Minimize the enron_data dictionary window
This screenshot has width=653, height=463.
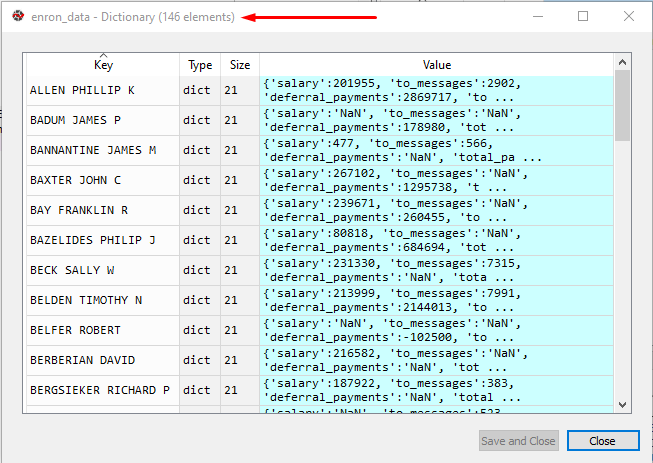(538, 16)
